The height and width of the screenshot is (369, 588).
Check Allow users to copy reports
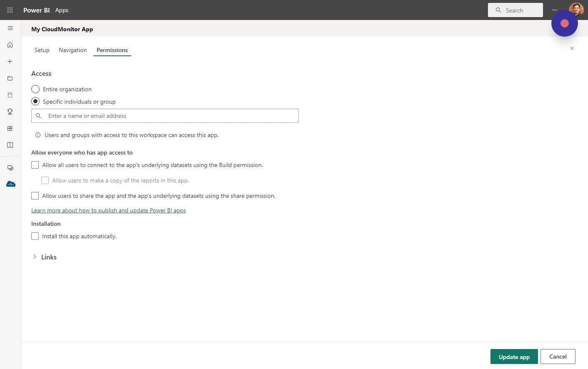tap(45, 180)
